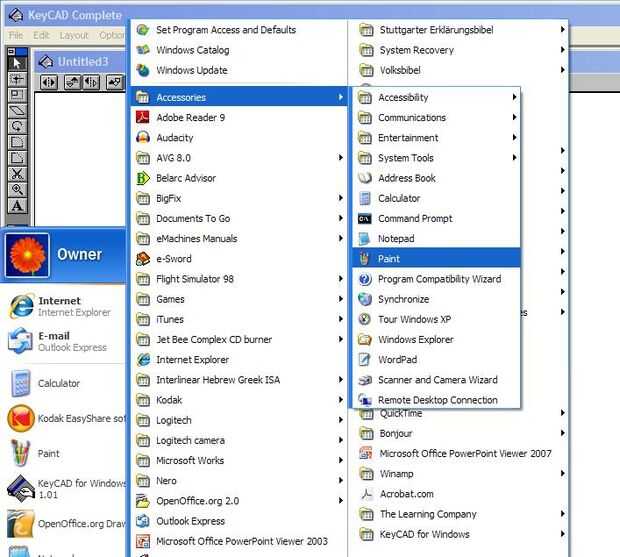This screenshot has height=557, width=620.
Task: Open Address Book
Action: pos(436,178)
